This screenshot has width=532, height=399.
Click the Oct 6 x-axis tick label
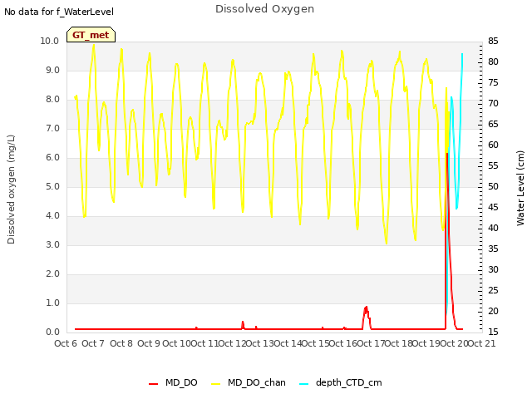tap(66, 343)
